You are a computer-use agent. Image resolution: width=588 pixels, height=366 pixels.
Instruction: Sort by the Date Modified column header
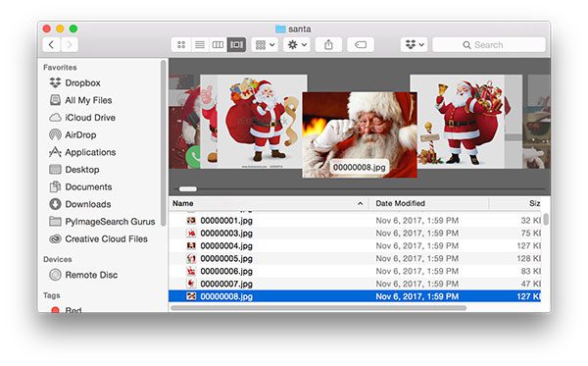tap(400, 203)
